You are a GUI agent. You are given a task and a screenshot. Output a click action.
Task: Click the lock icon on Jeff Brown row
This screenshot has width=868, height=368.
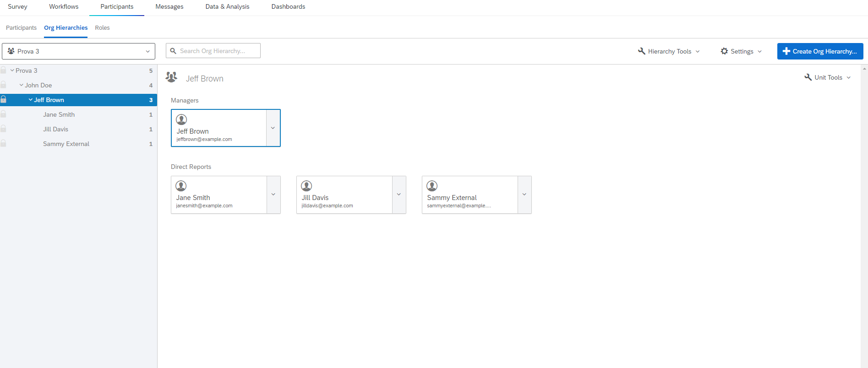[x=3, y=99]
